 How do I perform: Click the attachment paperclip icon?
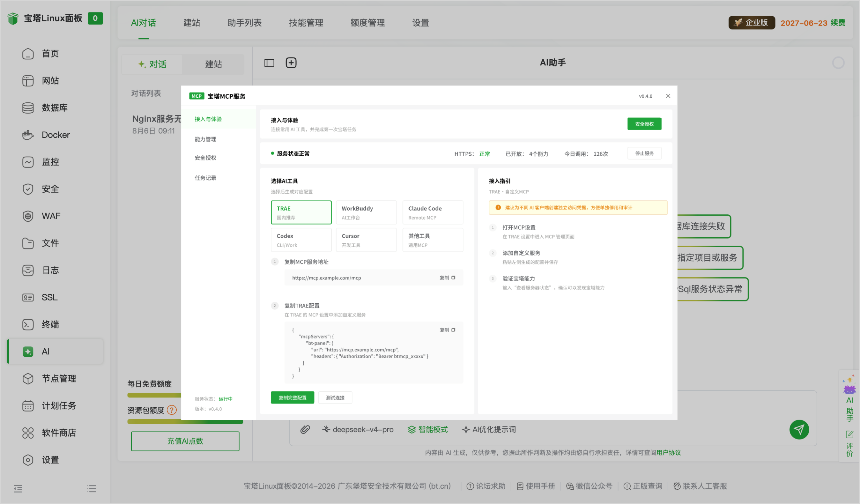[x=305, y=429]
